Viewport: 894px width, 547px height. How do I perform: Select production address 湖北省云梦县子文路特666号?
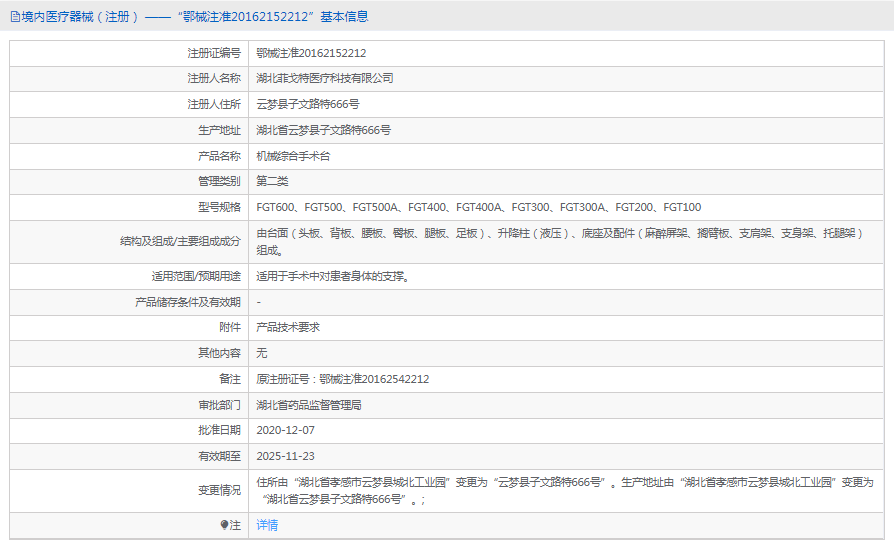(323, 130)
